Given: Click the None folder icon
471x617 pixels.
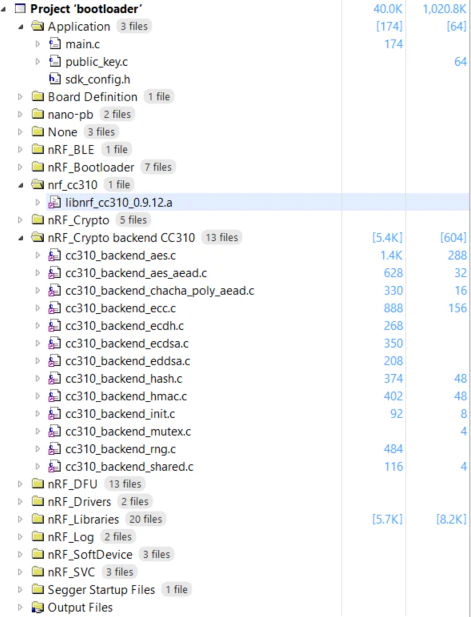Looking at the screenshot, I should click(37, 132).
